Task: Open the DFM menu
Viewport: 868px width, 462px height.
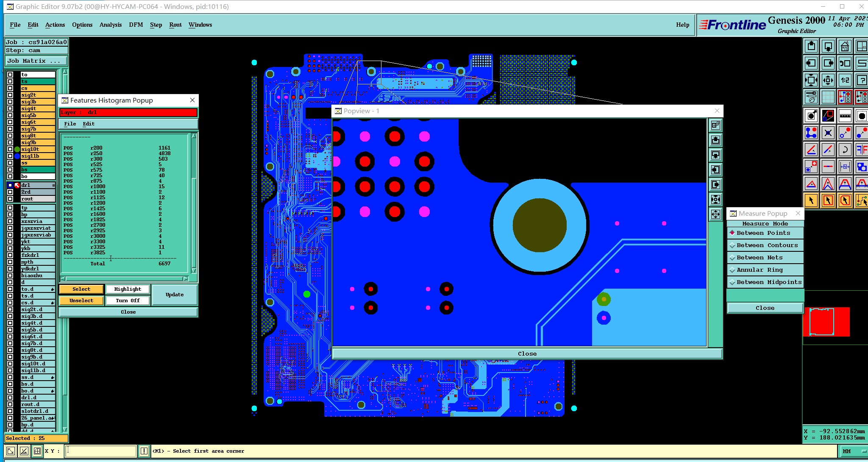Action: coord(136,25)
